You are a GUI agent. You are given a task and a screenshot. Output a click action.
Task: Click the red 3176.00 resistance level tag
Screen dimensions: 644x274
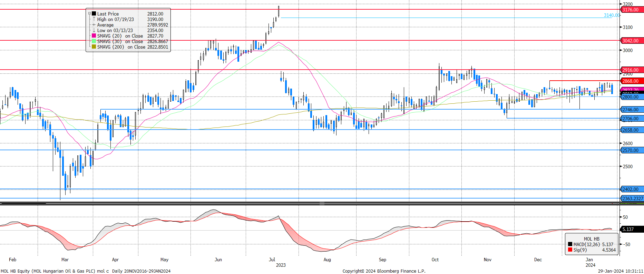pos(632,10)
